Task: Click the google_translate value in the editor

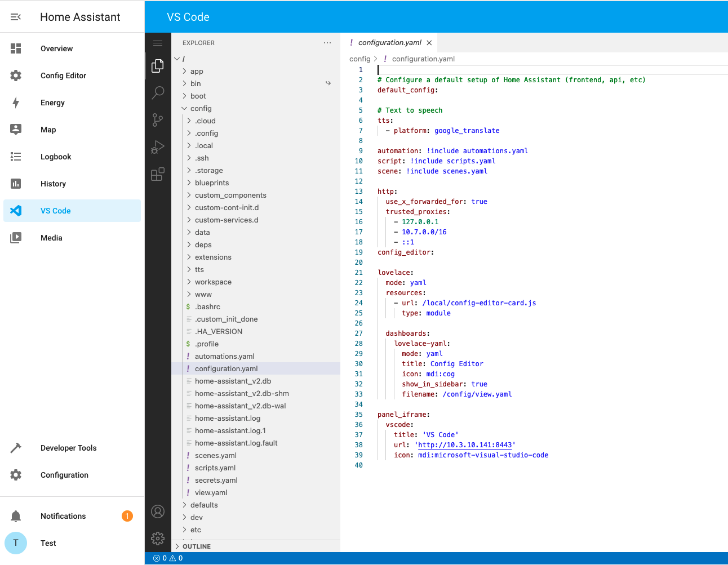Action: 467,131
